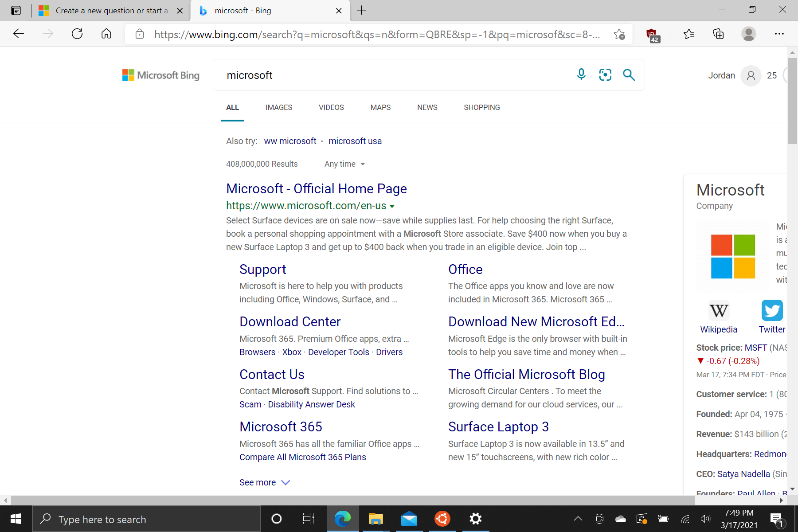Image resolution: width=798 pixels, height=532 pixels.
Task: Click the magnifier search button in Bing
Action: tap(629, 74)
